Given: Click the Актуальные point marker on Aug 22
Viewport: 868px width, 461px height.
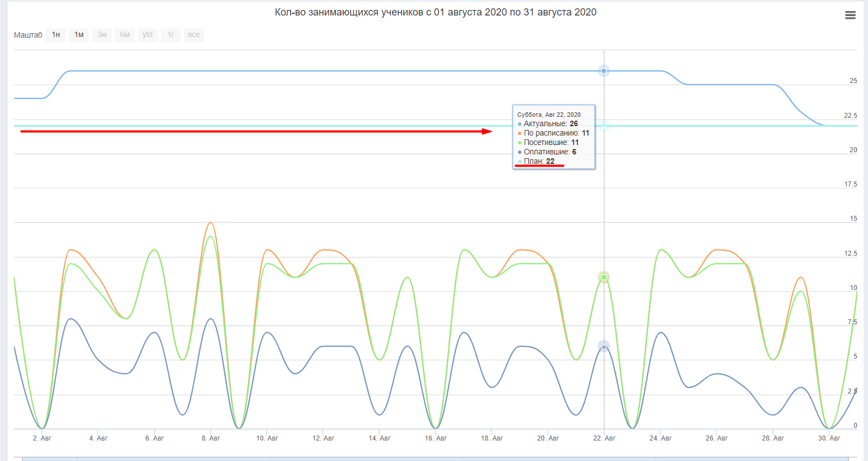Looking at the screenshot, I should click(x=604, y=71).
